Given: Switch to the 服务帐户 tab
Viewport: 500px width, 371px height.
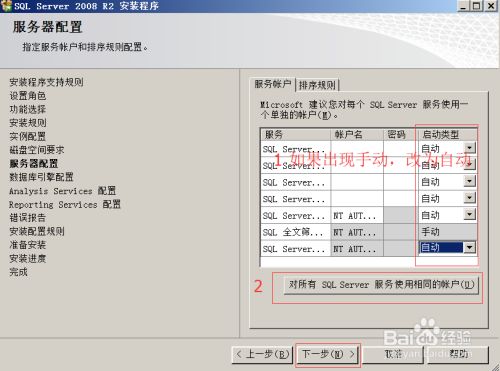Looking at the screenshot, I should [x=272, y=84].
